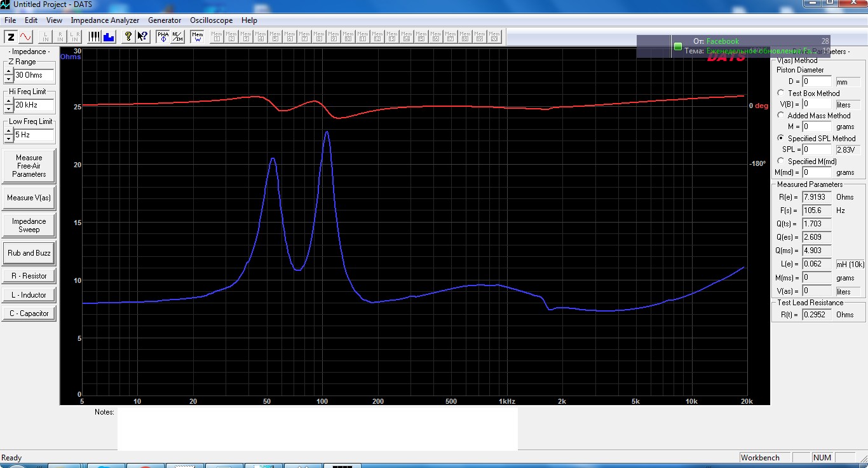
Task: Select the Z impedance analyzer mode icon
Action: (11, 37)
